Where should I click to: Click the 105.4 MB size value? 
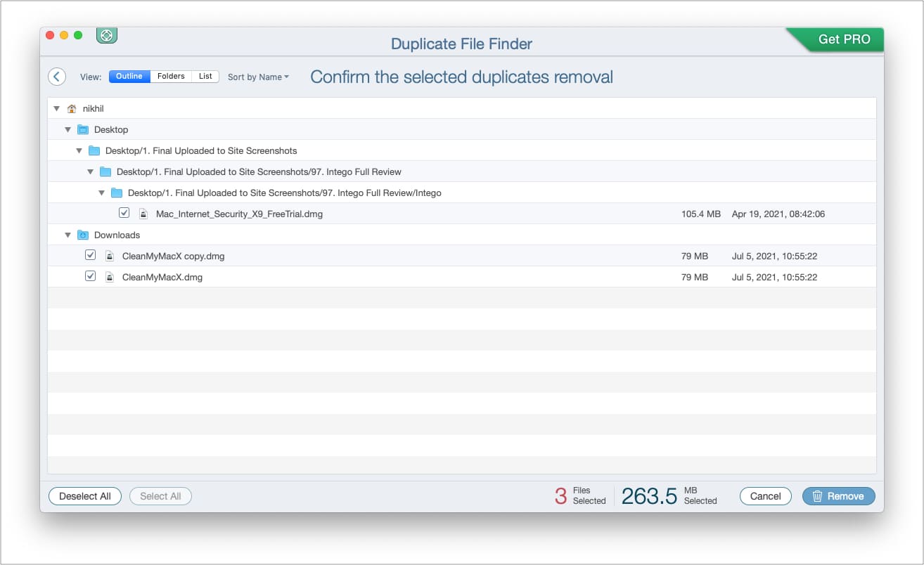tap(701, 214)
